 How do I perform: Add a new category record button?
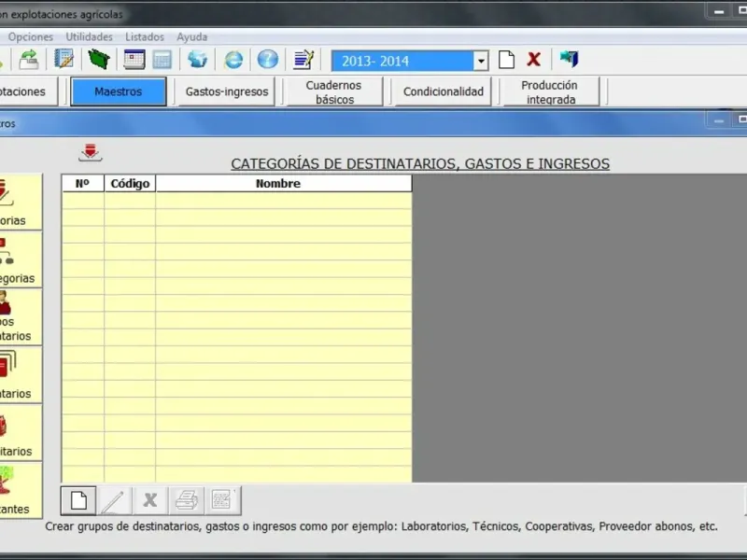[x=78, y=500]
